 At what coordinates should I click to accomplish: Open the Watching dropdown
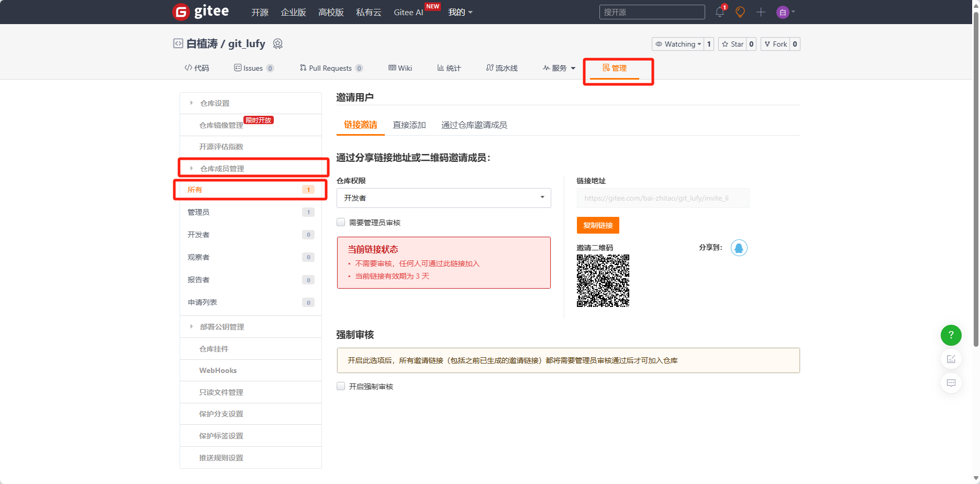678,44
